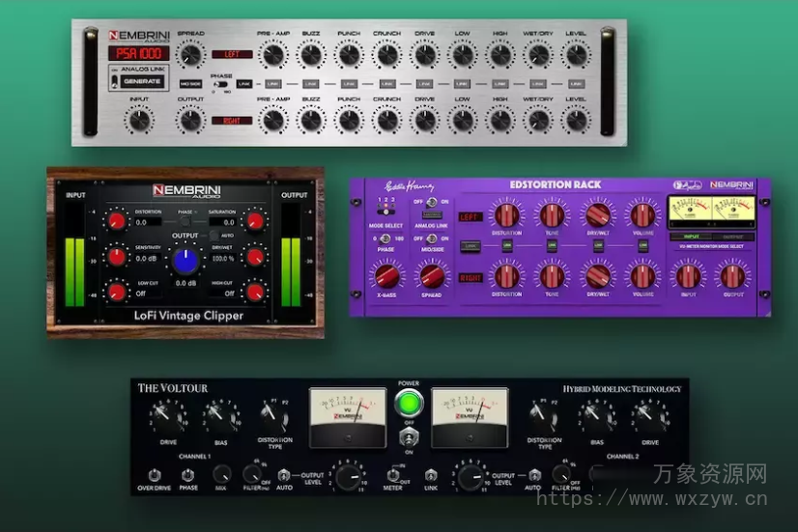Click the Output knob in PSA 1000
This screenshot has width=798, height=532.
coord(191,121)
